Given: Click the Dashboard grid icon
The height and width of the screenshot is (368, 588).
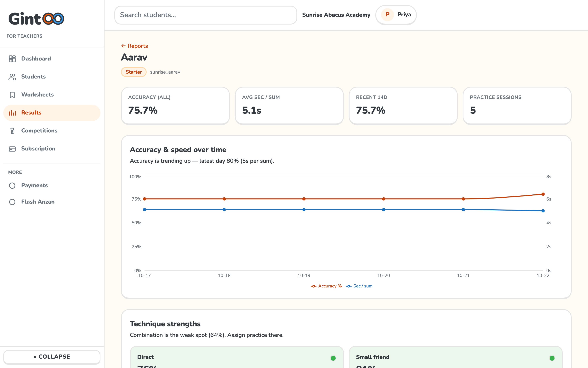Looking at the screenshot, I should click(x=12, y=59).
